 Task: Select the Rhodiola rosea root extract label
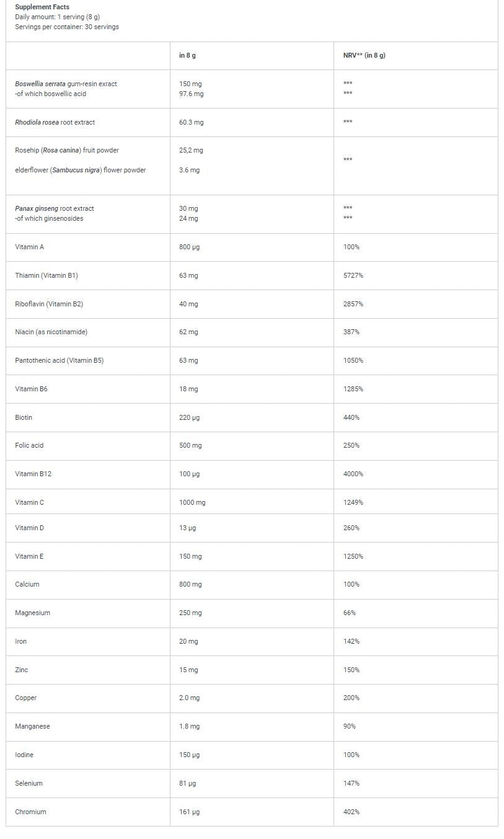[55, 122]
